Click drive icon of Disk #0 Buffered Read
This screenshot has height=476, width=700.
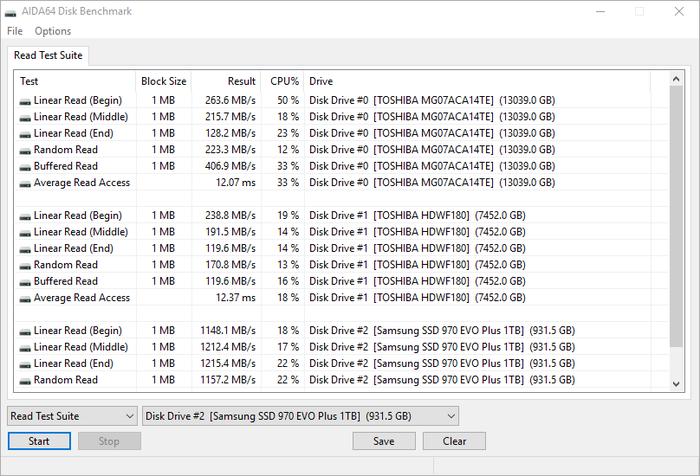tap(25, 168)
